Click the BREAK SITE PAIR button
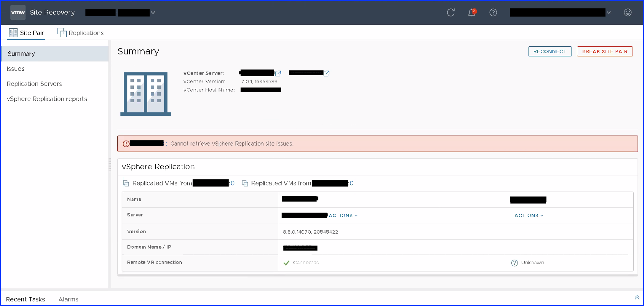Image resolution: width=644 pixels, height=306 pixels. pyautogui.click(x=604, y=51)
